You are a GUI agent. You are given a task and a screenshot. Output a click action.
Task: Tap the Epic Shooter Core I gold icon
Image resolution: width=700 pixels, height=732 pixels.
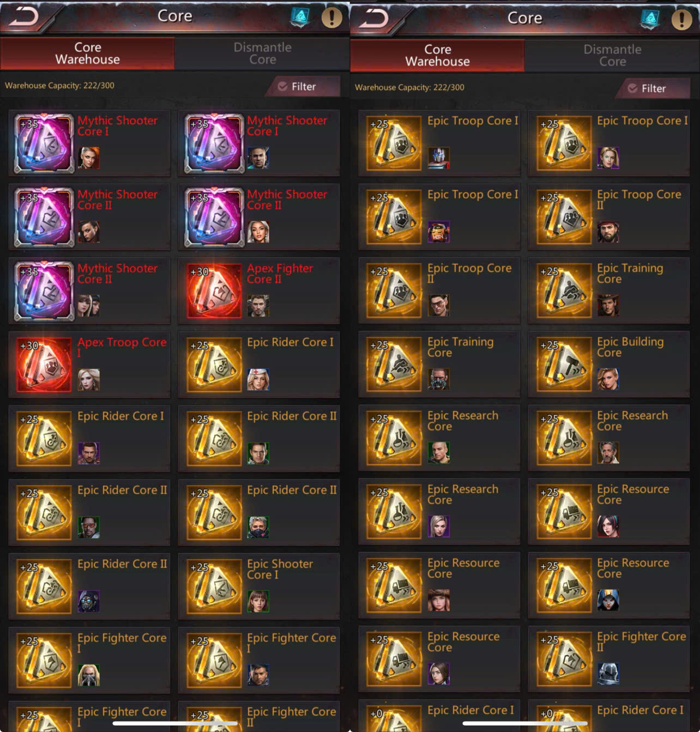tap(214, 586)
